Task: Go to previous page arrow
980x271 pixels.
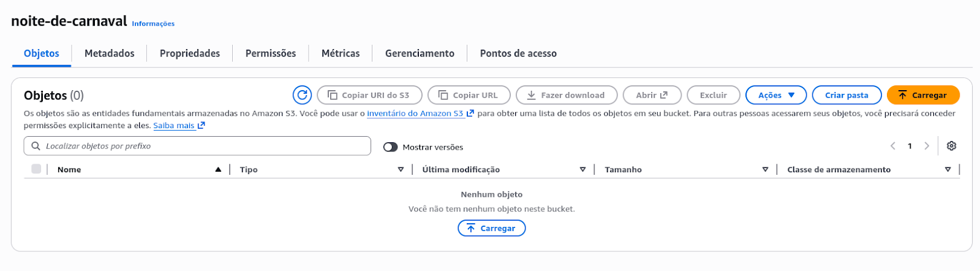Action: [893, 146]
